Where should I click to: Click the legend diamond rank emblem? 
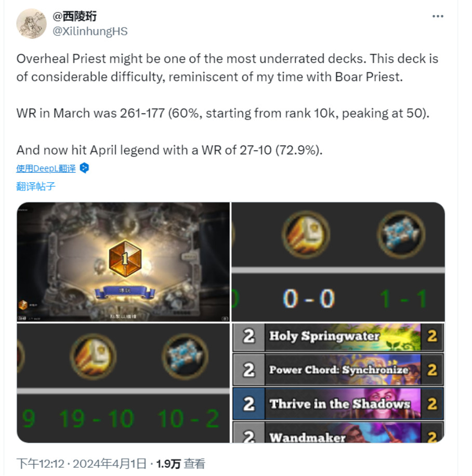125,258
